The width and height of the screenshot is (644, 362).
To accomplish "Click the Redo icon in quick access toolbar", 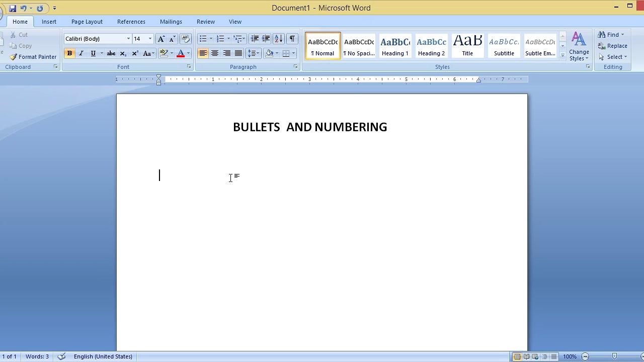I will tap(40, 8).
